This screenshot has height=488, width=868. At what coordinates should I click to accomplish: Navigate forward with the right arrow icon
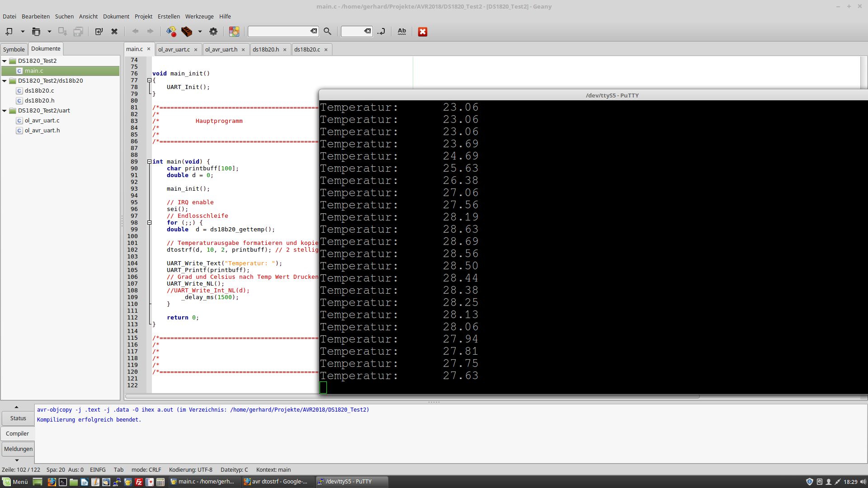(x=150, y=32)
